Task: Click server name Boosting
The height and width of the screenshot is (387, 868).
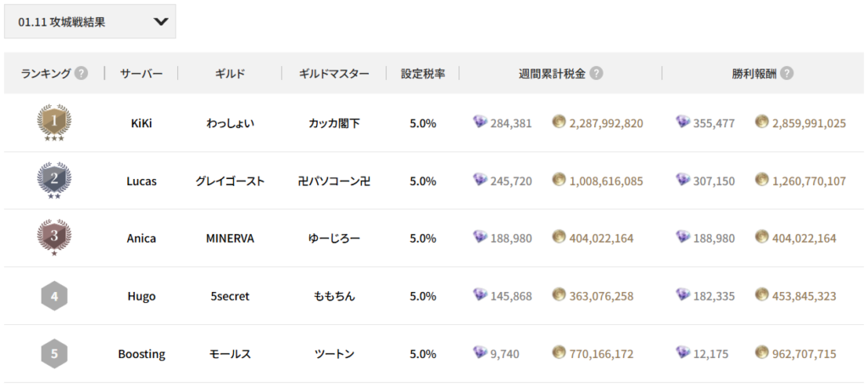Action: click(142, 354)
